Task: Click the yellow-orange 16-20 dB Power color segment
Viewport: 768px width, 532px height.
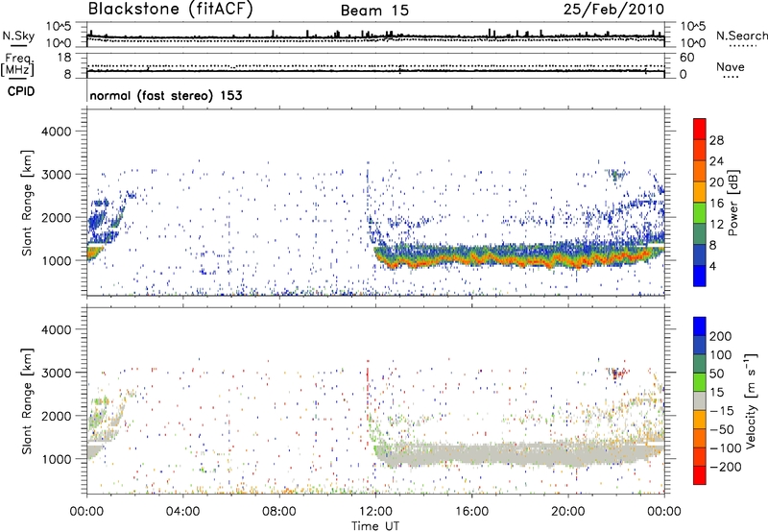Action: (700, 192)
